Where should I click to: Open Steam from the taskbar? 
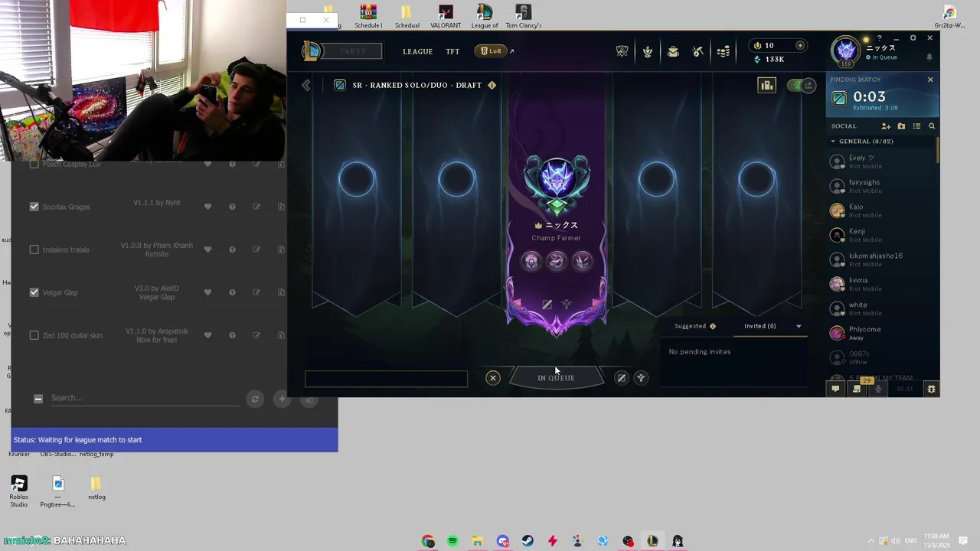528,541
